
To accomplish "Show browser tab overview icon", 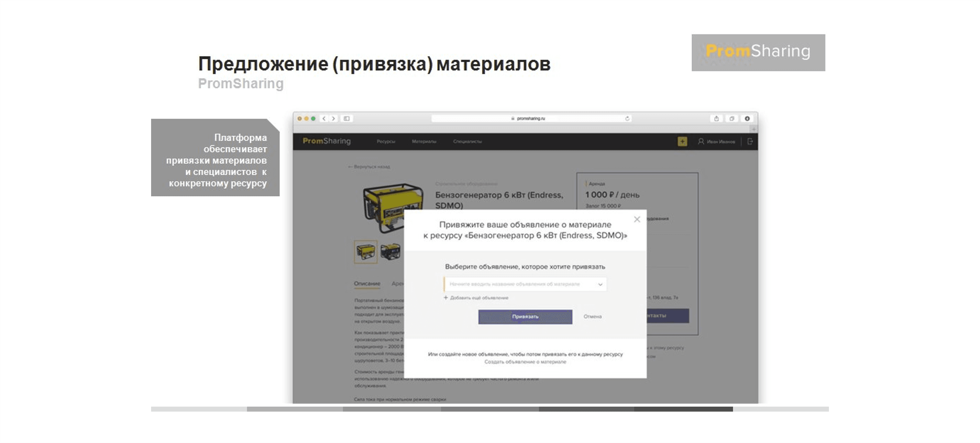I will pyautogui.click(x=732, y=119).
